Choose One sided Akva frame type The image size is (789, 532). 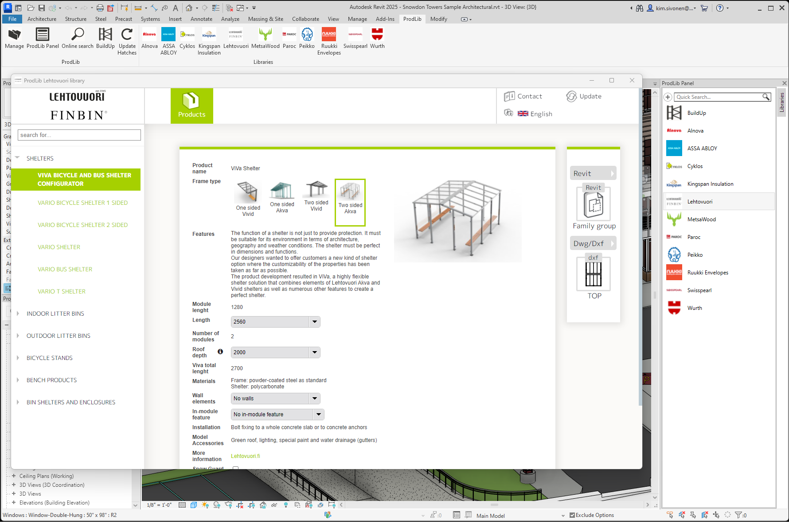(282, 198)
